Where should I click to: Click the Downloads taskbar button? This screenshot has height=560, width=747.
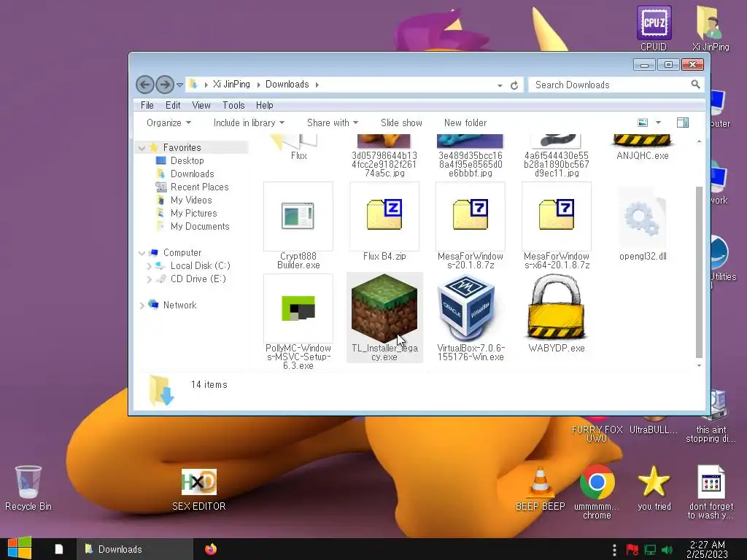pos(135,549)
